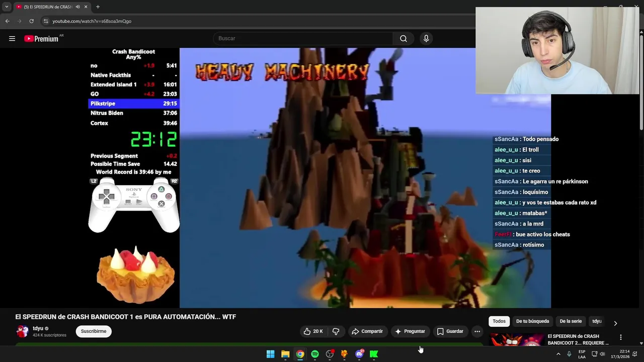Viewport: 644px width, 362px height.
Task: Open Windows Start menu
Action: pos(270,354)
